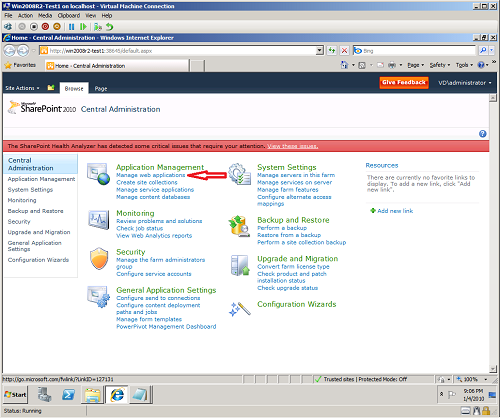Open the Configuration Wizards wand icon

point(240,309)
